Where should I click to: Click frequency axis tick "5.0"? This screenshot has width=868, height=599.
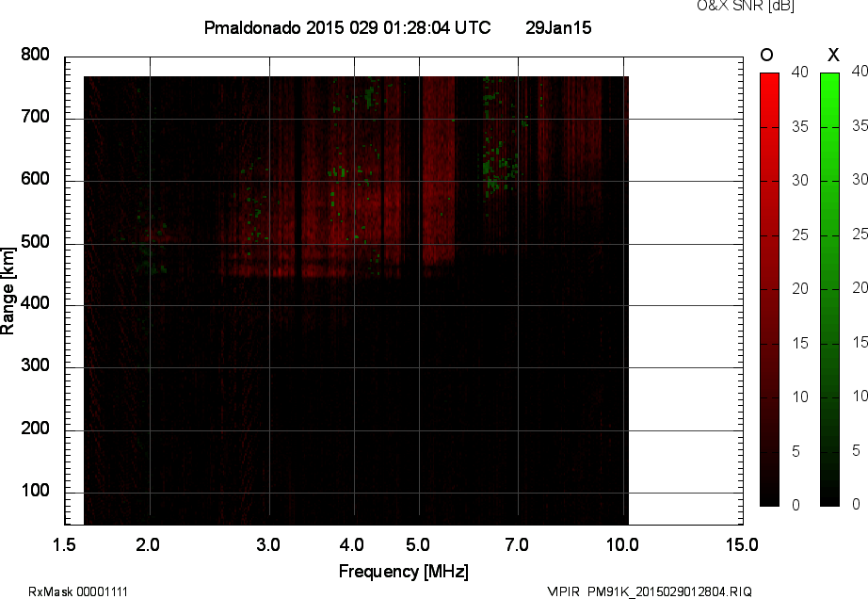click(417, 545)
